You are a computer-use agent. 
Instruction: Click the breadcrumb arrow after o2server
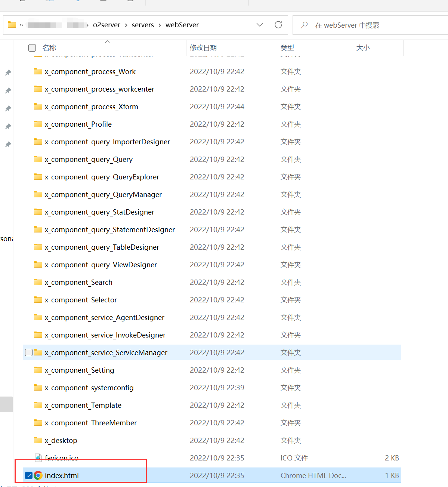pos(126,25)
